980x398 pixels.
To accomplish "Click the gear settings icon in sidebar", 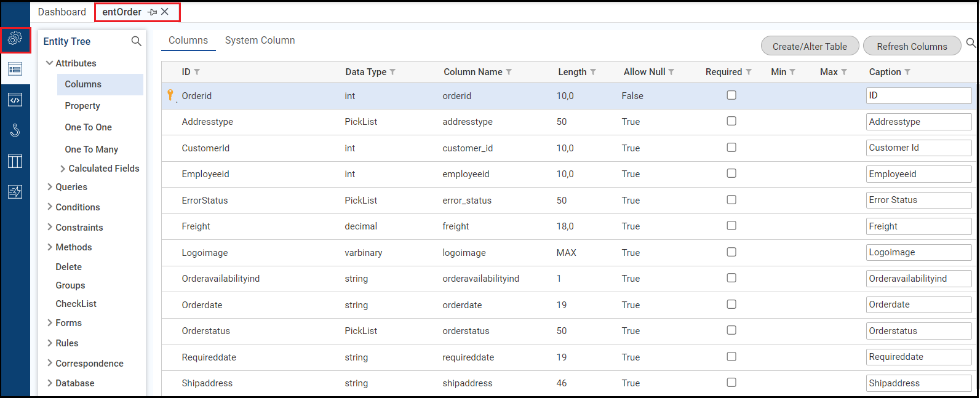I will (15, 39).
